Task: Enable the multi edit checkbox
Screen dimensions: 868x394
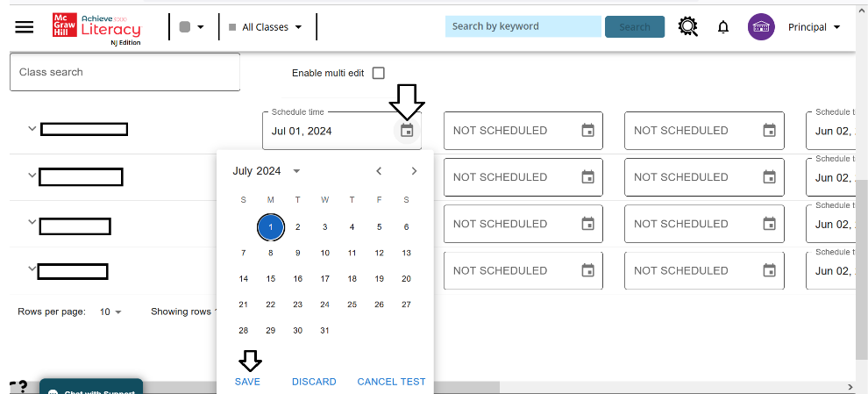Action: pos(378,73)
